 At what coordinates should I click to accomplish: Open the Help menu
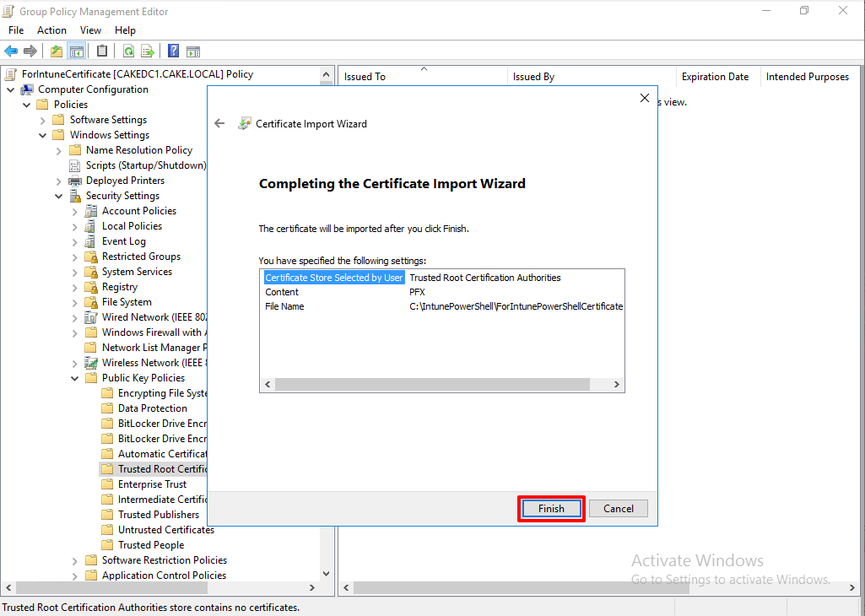(x=125, y=30)
